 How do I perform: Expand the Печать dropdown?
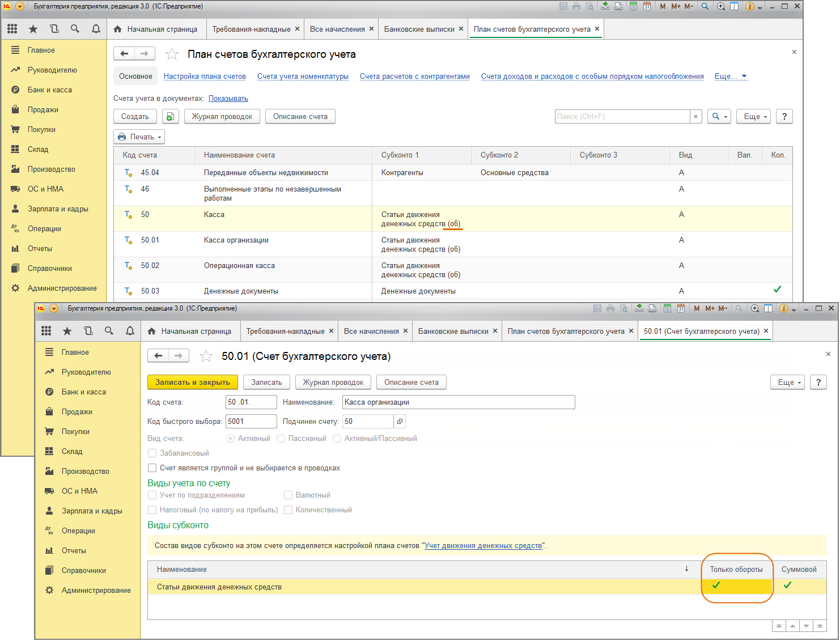click(139, 137)
